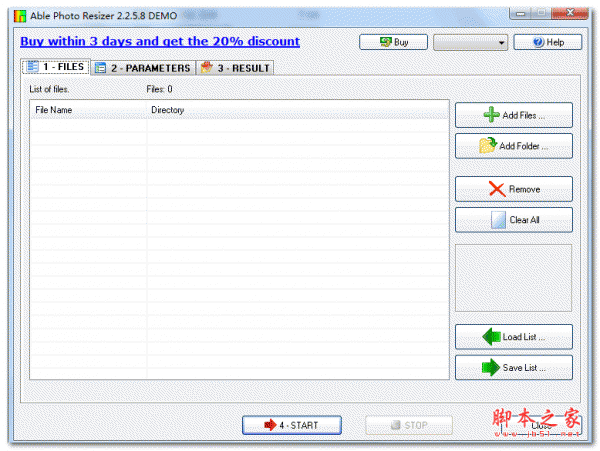
Task: Click the list icon on the FILES tab
Action: (x=33, y=67)
